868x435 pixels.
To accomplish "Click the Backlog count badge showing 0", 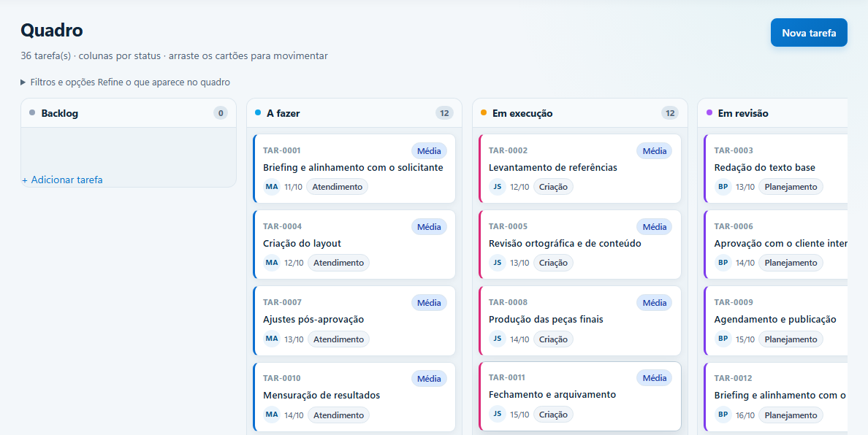I will pos(221,113).
